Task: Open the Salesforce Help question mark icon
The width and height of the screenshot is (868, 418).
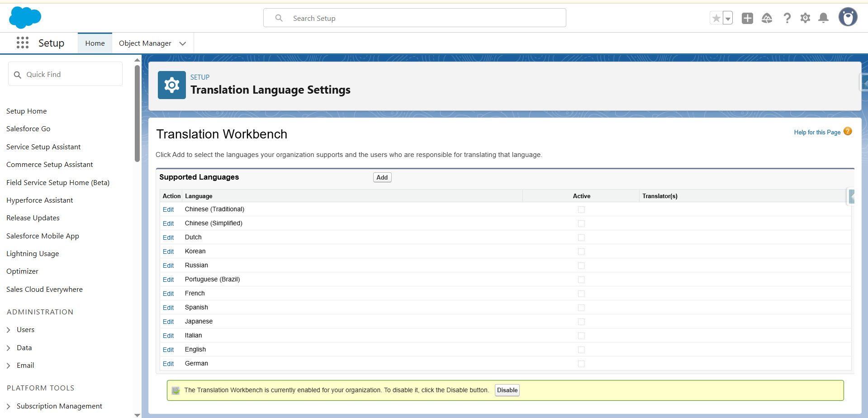Action: pyautogui.click(x=787, y=18)
